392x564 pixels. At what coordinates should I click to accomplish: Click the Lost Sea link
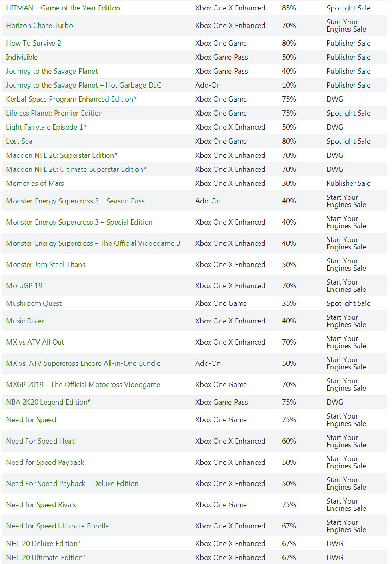pyautogui.click(x=19, y=141)
